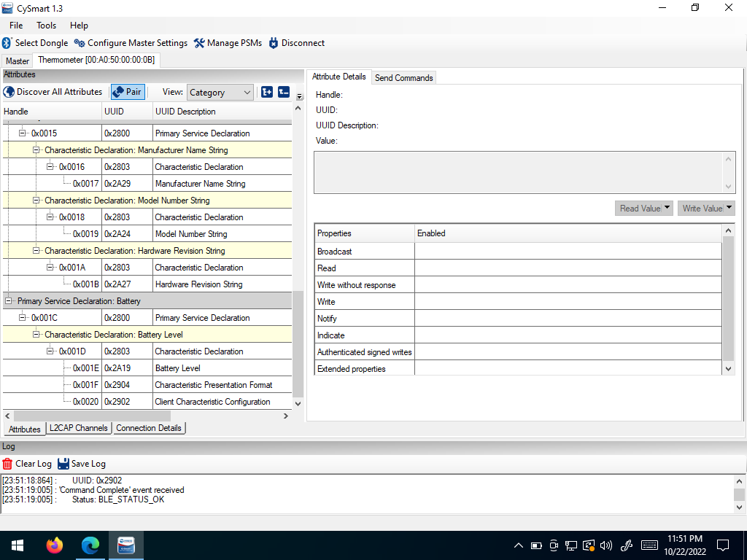This screenshot has width=747, height=560.
Task: Select Manufacturer Name String row 0x0017
Action: (147, 183)
